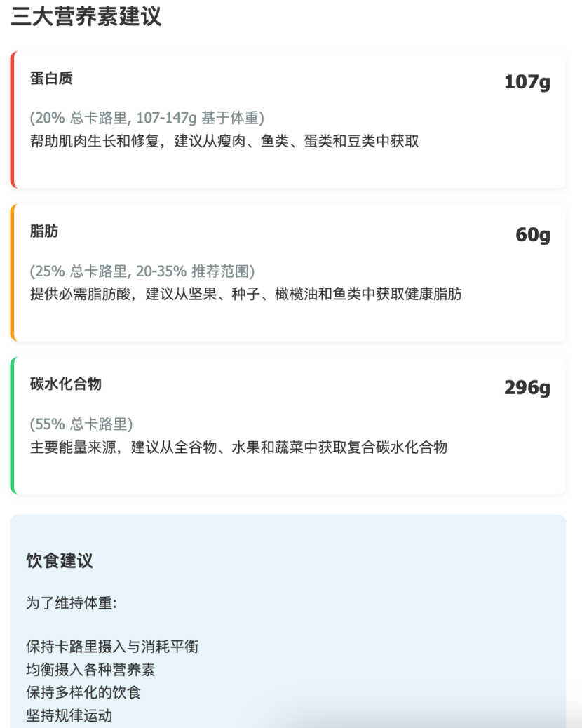
Task: Click the 60g fat value
Action: 533,235
